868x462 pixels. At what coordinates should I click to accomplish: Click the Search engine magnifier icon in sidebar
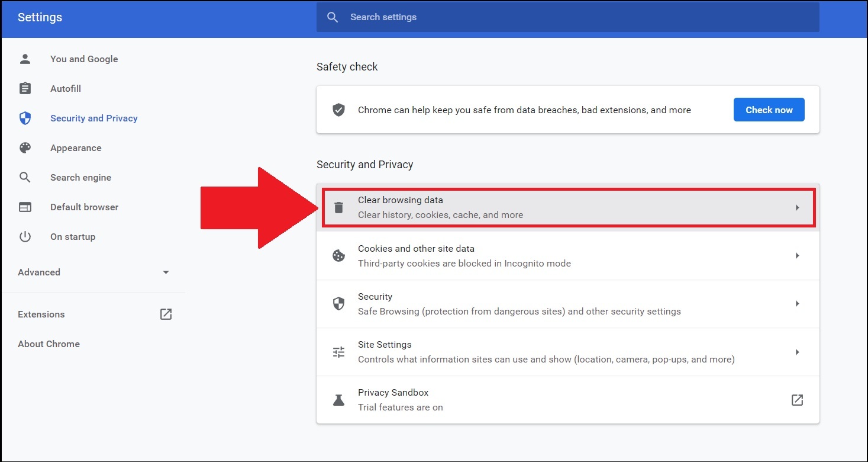pyautogui.click(x=25, y=177)
